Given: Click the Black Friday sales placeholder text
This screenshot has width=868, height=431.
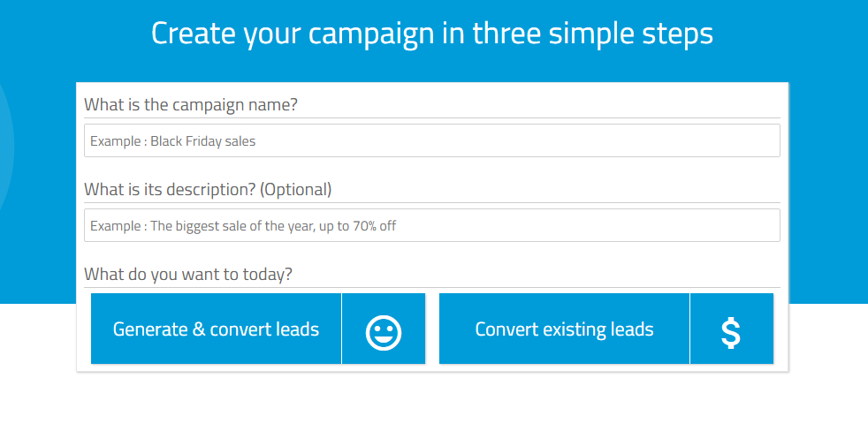Looking at the screenshot, I should coord(172,141).
